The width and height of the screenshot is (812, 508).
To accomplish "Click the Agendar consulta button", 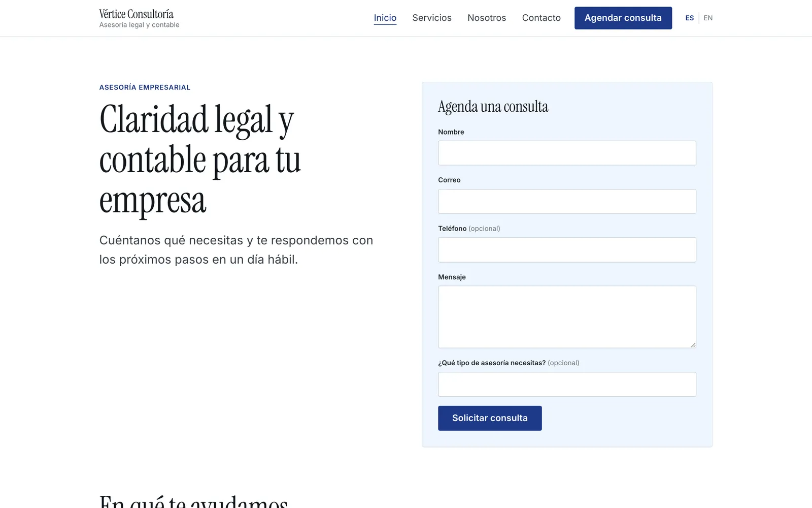I will pyautogui.click(x=623, y=18).
